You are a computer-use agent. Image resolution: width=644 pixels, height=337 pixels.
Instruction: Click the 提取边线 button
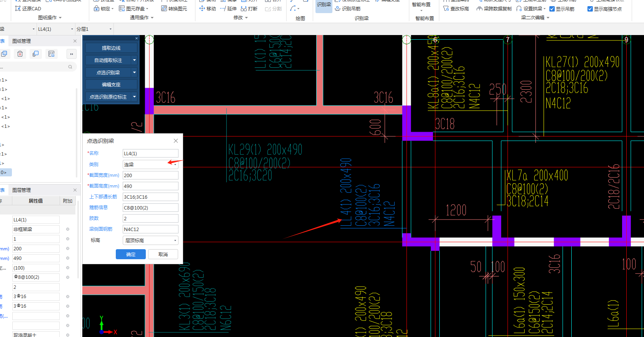[111, 48]
